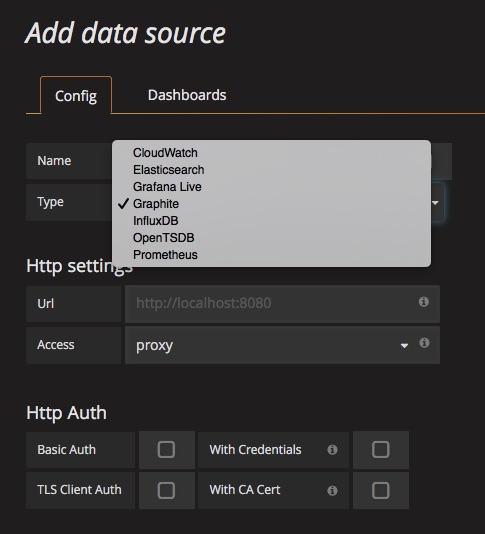Select the Config tab
485x534 pixels.
point(76,96)
